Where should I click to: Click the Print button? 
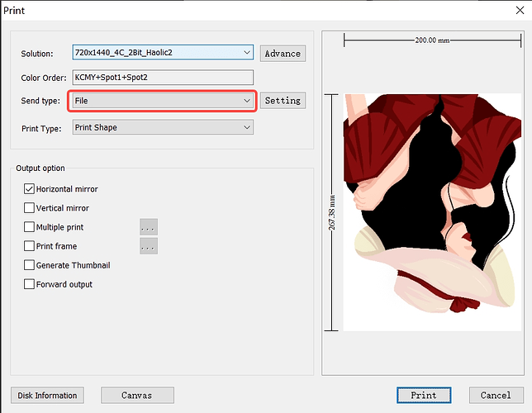coord(424,396)
